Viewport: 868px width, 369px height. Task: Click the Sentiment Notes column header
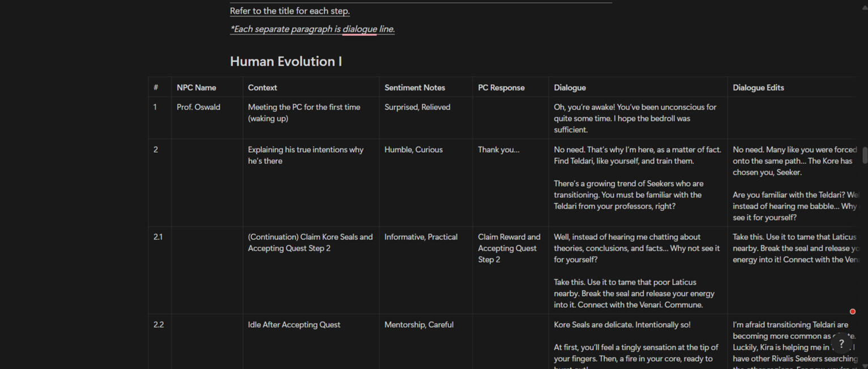(414, 88)
